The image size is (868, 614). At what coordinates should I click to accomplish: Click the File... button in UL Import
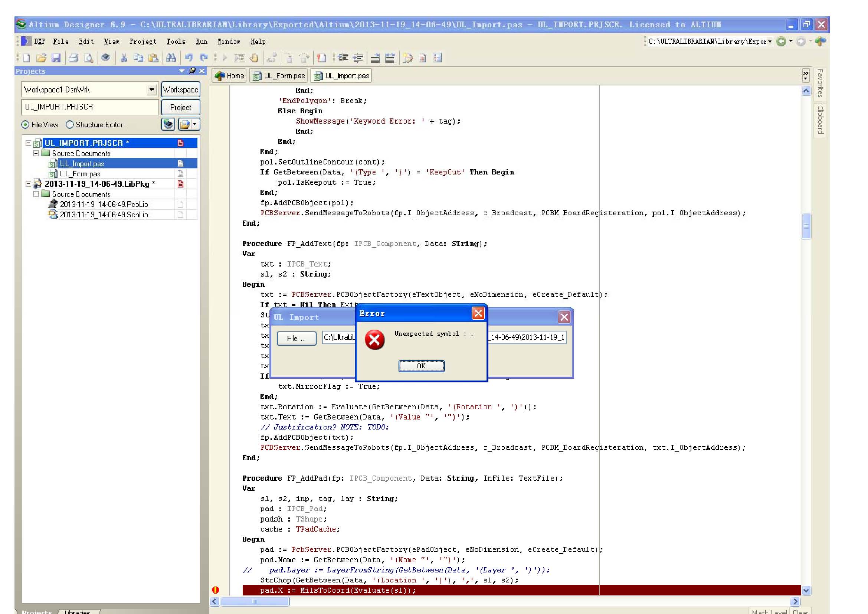coord(296,339)
